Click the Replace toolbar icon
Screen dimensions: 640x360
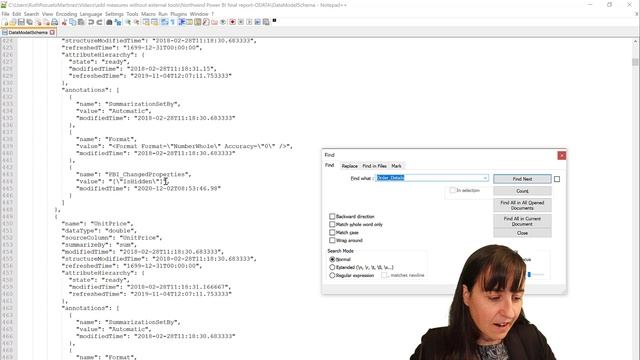point(118,22)
